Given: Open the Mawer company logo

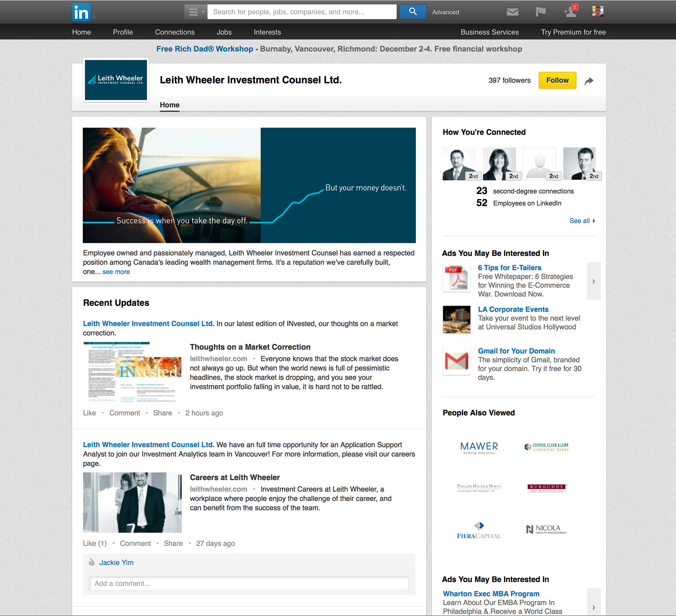Looking at the screenshot, I should (x=479, y=447).
